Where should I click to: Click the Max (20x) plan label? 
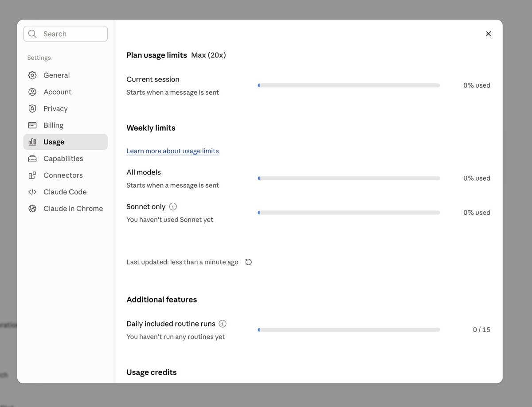click(x=208, y=55)
